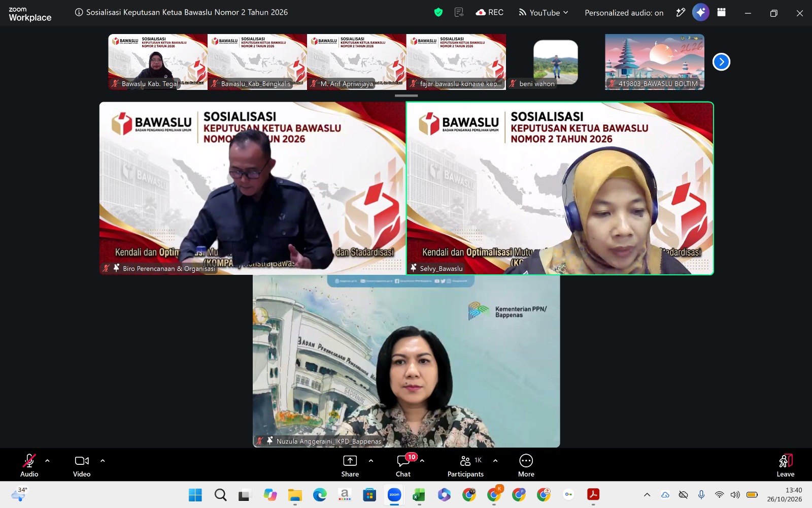This screenshot has width=812, height=508.
Task: Open the Windows Start menu
Action: [x=195, y=495]
